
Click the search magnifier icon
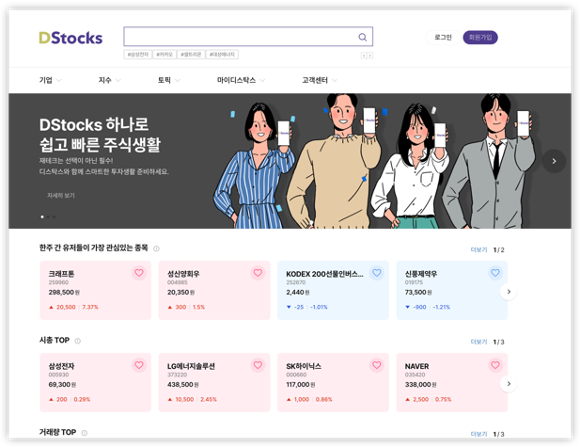pos(362,37)
